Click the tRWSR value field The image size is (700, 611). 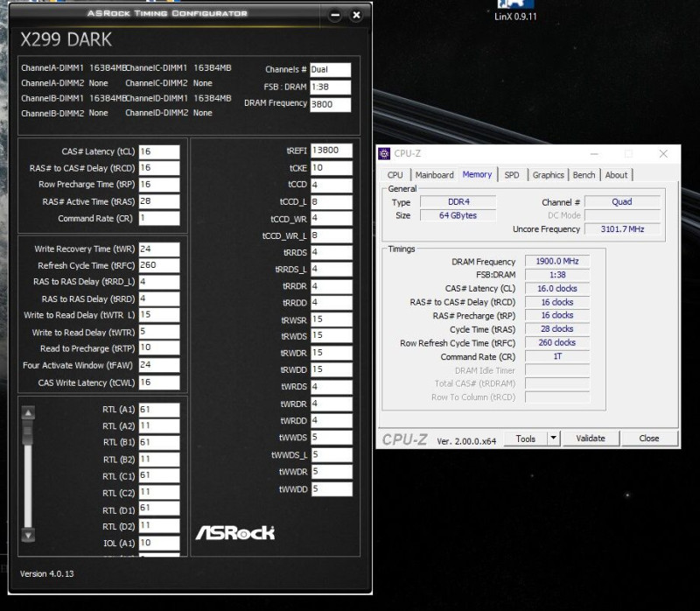click(332, 320)
